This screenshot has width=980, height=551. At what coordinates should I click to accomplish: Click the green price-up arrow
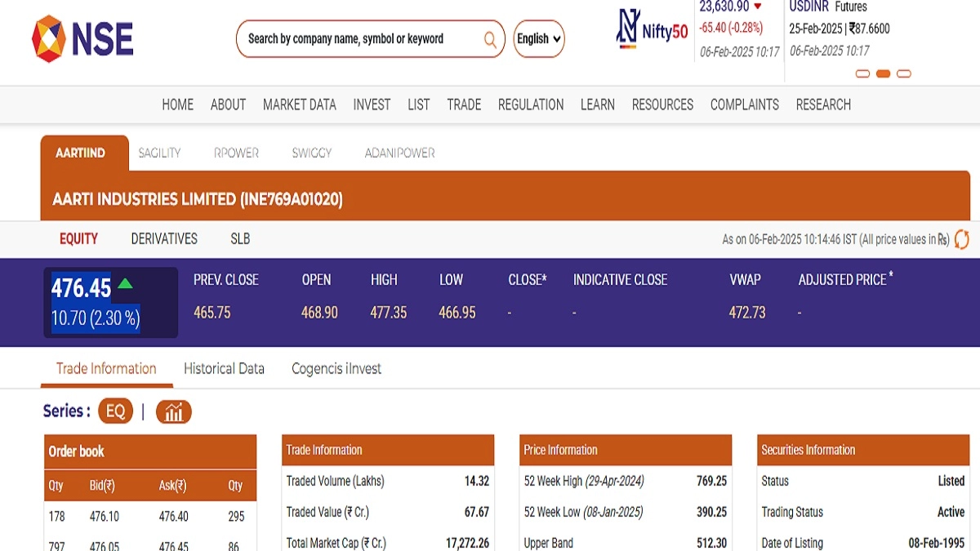125,284
